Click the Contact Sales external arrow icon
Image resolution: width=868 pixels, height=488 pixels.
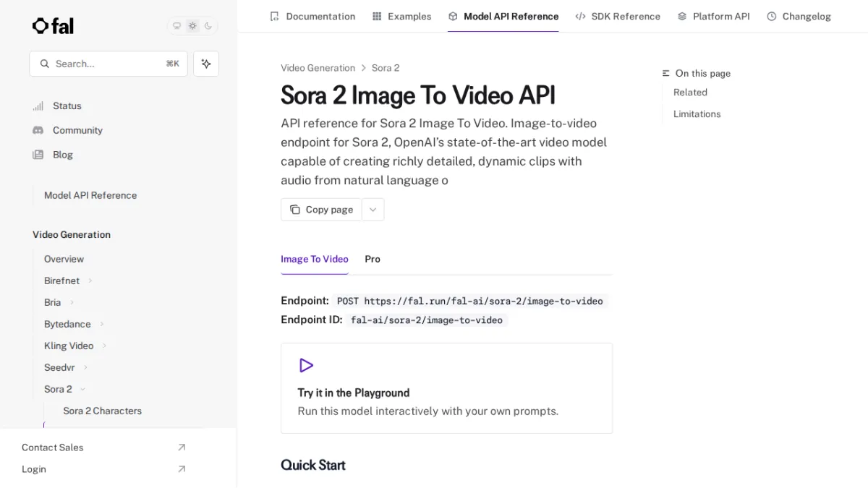[182, 448]
